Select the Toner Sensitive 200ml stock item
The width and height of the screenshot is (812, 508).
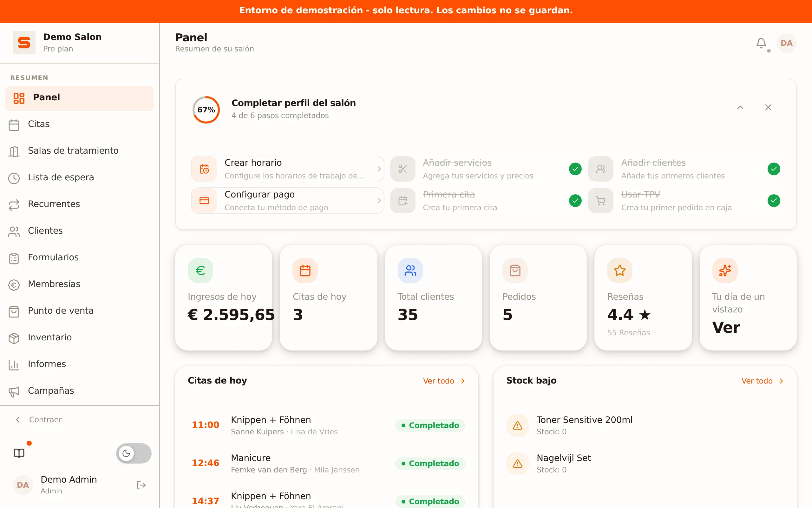[645, 425]
